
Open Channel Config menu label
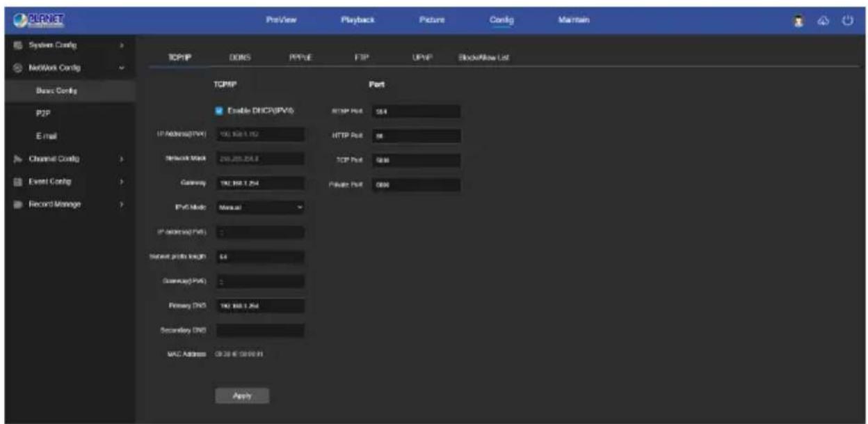tap(54, 159)
